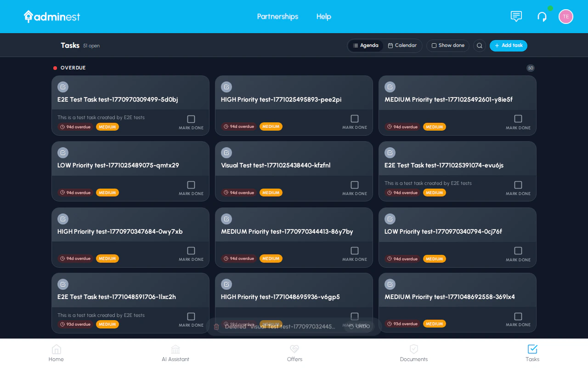The width and height of the screenshot is (588, 368).
Task: Mark done LOW Priority qmtx29 task
Action: (x=191, y=185)
